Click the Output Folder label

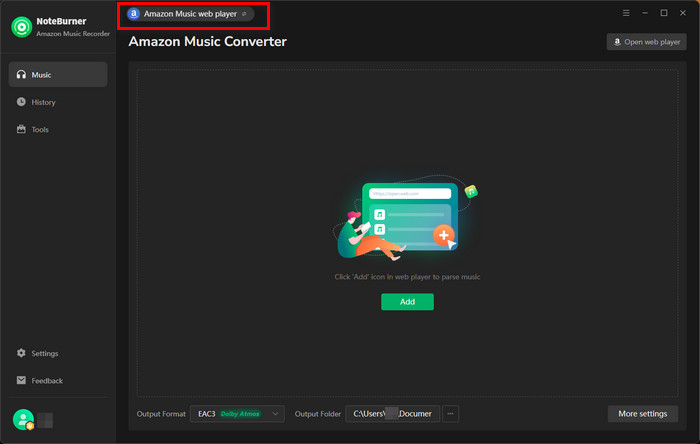click(x=318, y=414)
